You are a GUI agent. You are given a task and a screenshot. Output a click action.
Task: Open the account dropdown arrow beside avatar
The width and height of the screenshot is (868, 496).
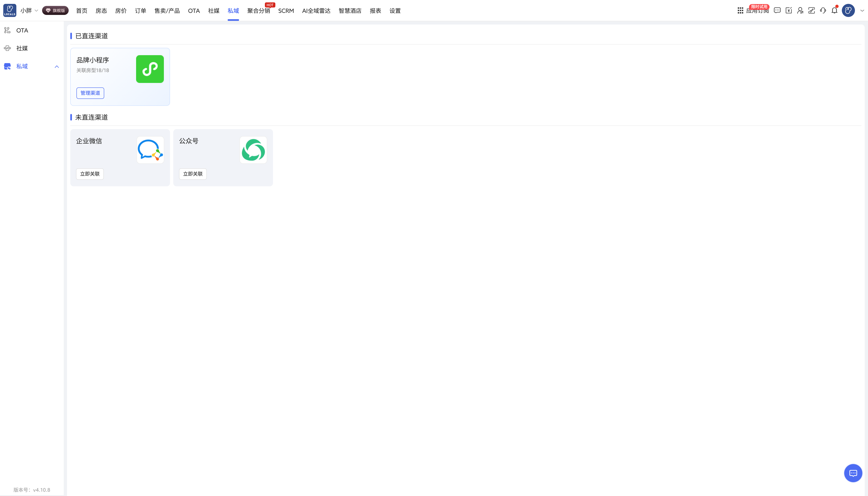(x=862, y=11)
